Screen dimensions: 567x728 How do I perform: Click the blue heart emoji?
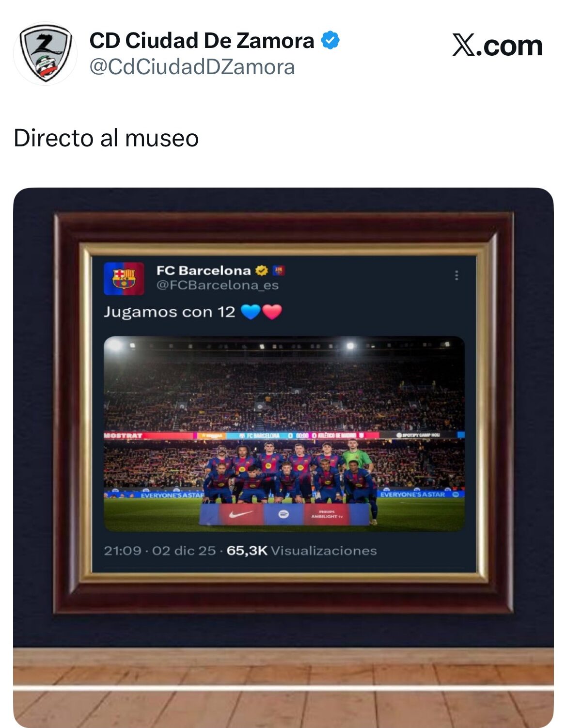point(250,312)
